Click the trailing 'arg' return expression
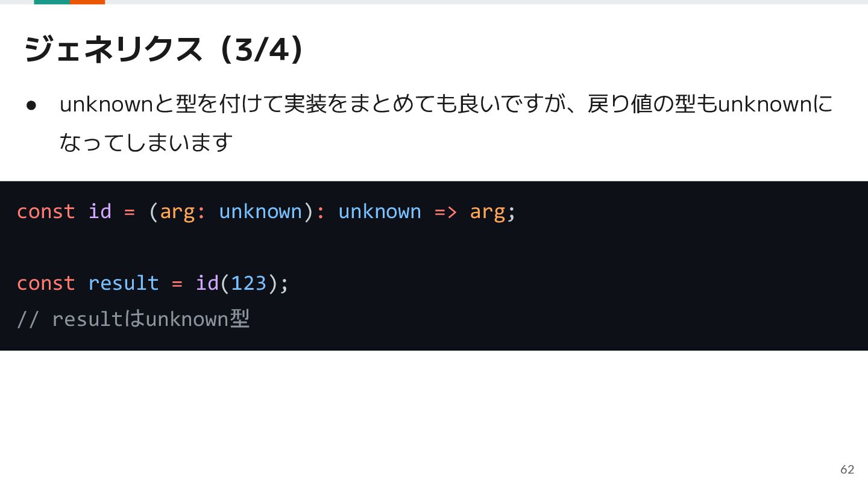Viewport: 868px width, 488px height. point(487,213)
